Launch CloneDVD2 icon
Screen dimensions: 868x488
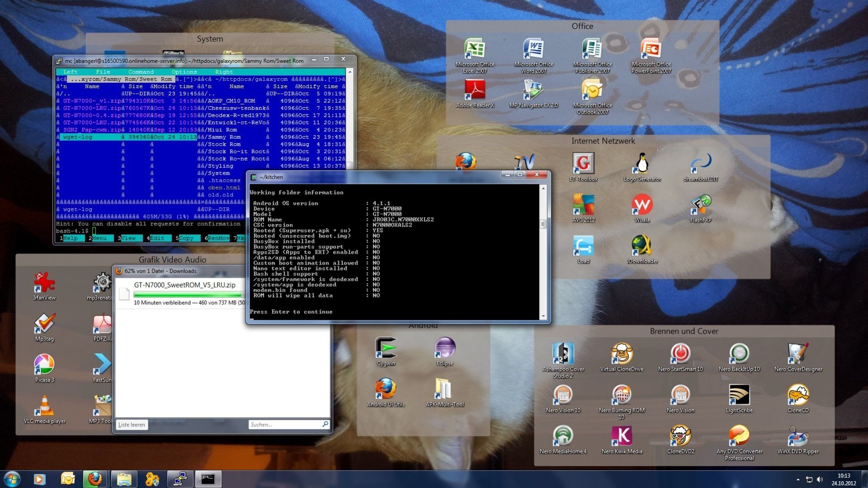[680, 440]
